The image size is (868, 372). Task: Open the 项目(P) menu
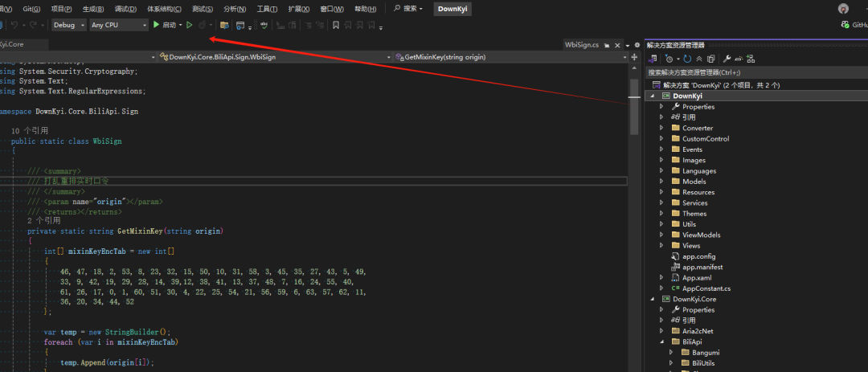tap(61, 10)
